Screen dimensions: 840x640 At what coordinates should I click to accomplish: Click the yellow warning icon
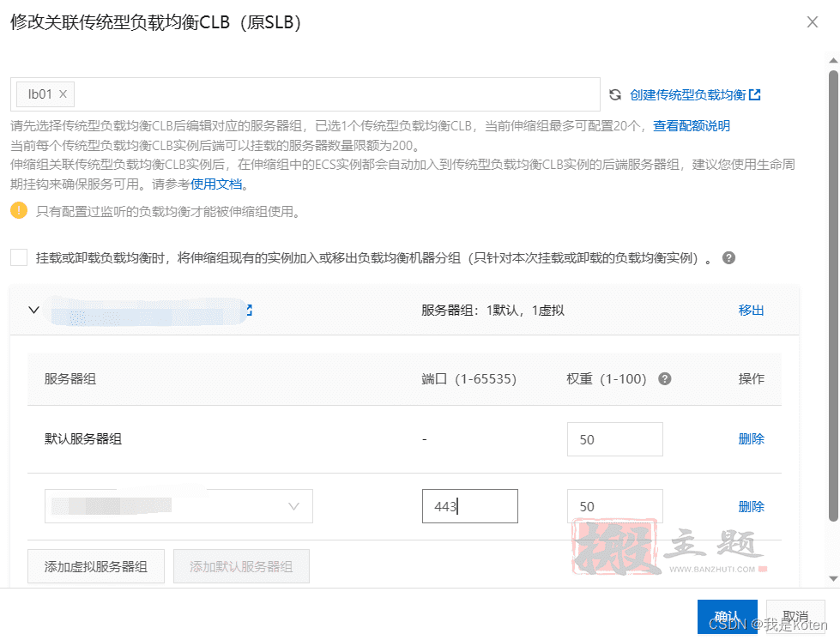coord(19,210)
